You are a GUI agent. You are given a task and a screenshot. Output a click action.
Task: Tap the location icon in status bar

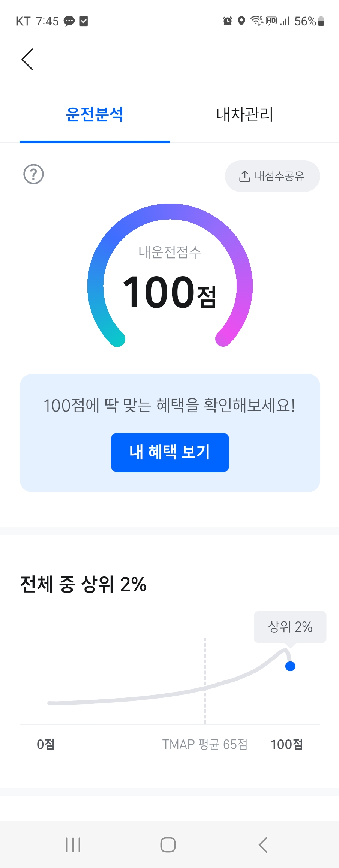tap(241, 21)
